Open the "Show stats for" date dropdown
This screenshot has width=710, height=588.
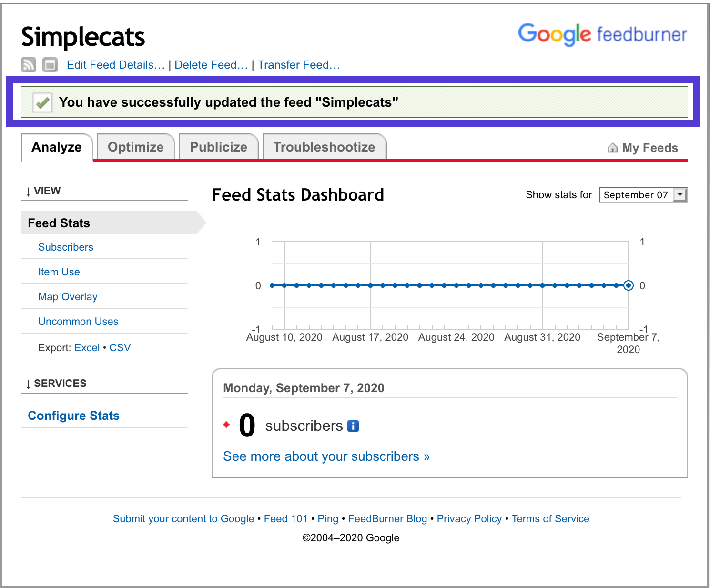coord(643,194)
